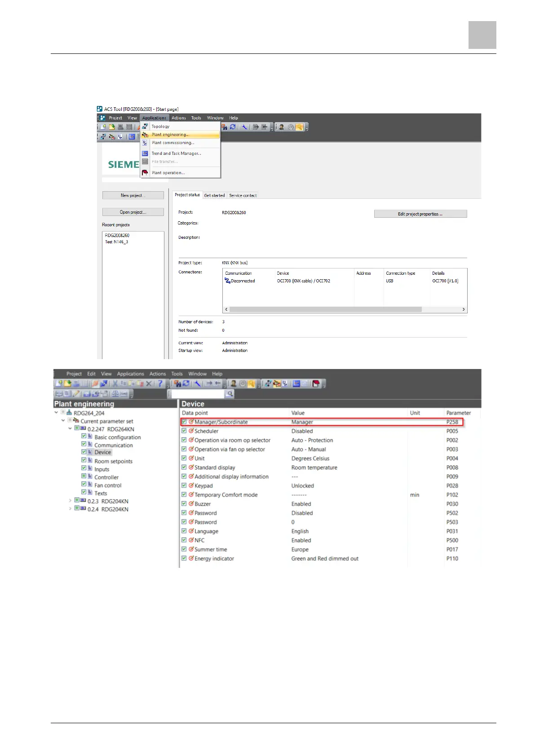Click the Connections list left scroll arrow

pos(226,309)
